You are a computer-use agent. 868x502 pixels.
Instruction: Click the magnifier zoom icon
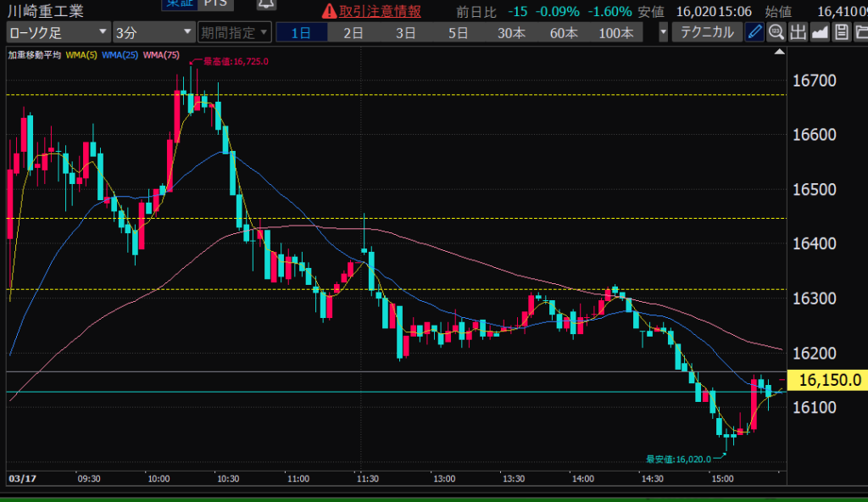(775, 33)
